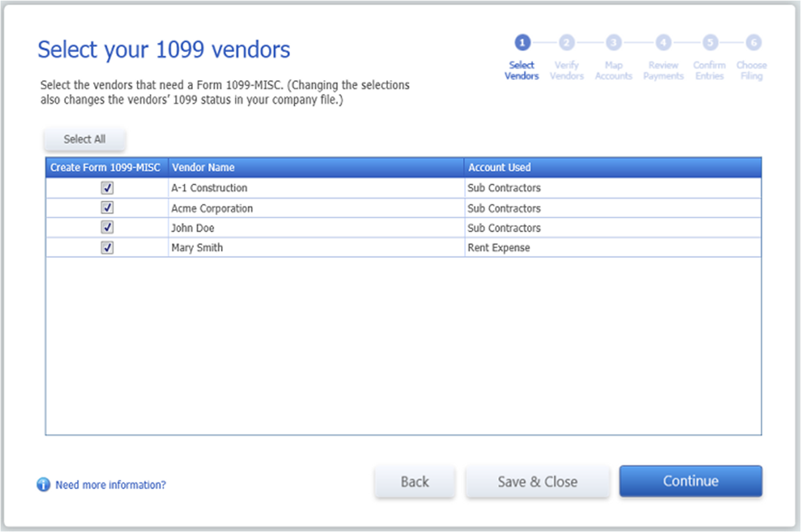This screenshot has width=801, height=532.
Task: Open step 2 Verify Vendors
Action: click(x=566, y=42)
